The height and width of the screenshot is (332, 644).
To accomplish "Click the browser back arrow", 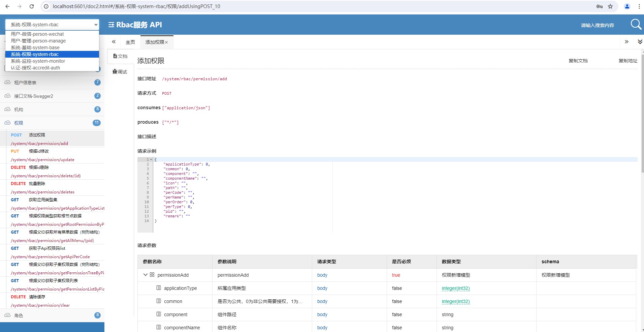I will tap(7, 6).
